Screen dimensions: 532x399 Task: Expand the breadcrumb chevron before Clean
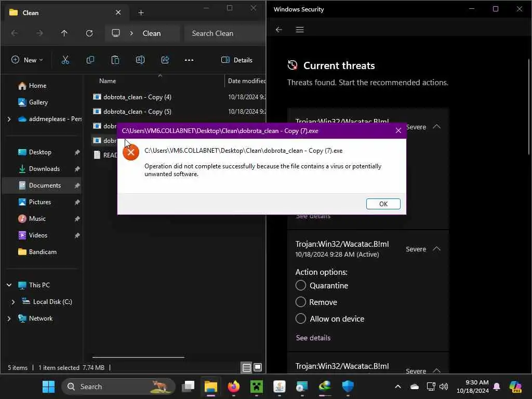(x=131, y=33)
